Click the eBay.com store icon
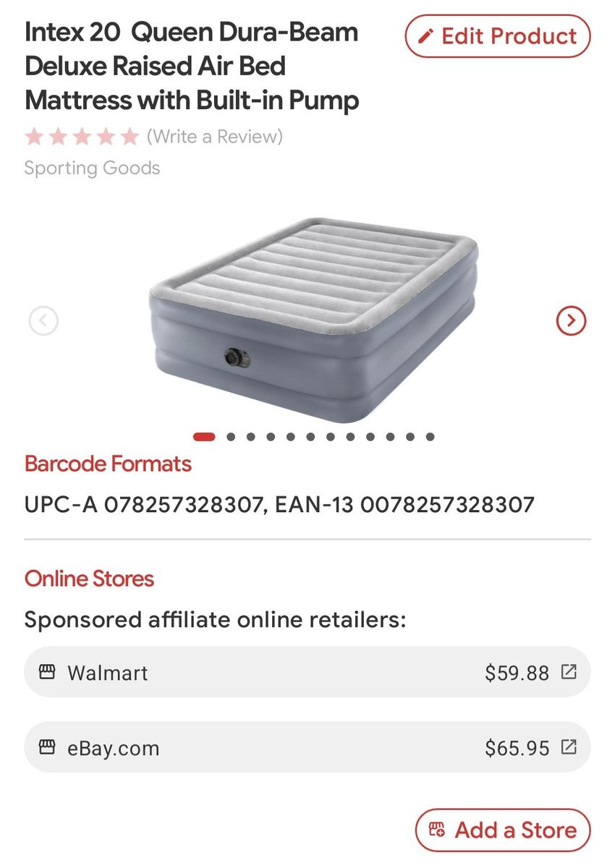The image size is (615, 868). tap(47, 746)
